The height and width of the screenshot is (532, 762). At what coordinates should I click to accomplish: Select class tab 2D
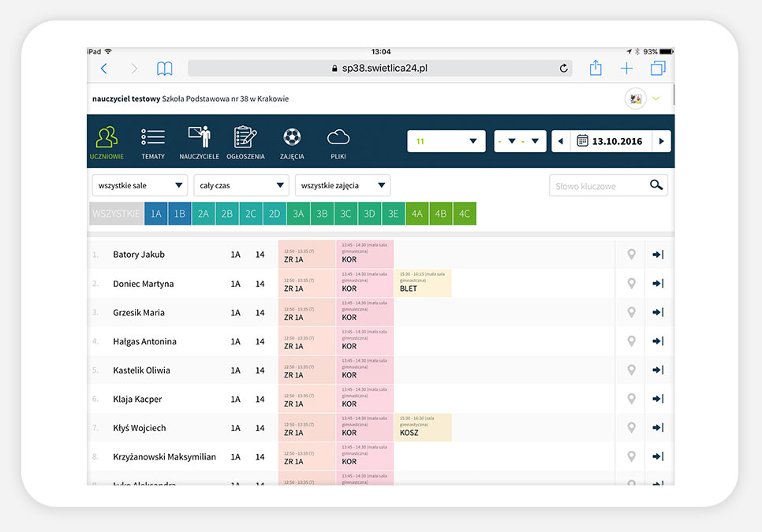pyautogui.click(x=275, y=214)
